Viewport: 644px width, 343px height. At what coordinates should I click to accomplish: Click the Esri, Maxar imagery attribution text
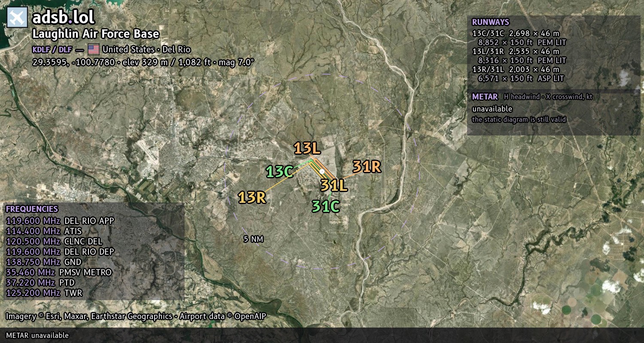coord(89,316)
